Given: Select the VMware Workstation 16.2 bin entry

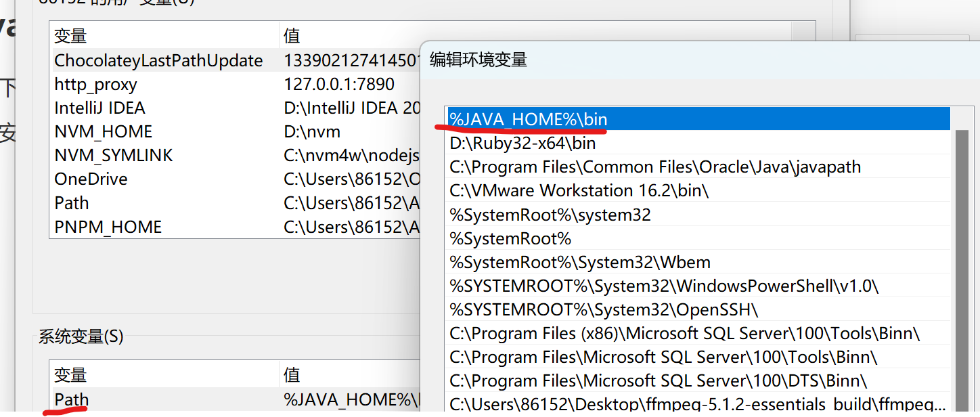Looking at the screenshot, I should (579, 191).
